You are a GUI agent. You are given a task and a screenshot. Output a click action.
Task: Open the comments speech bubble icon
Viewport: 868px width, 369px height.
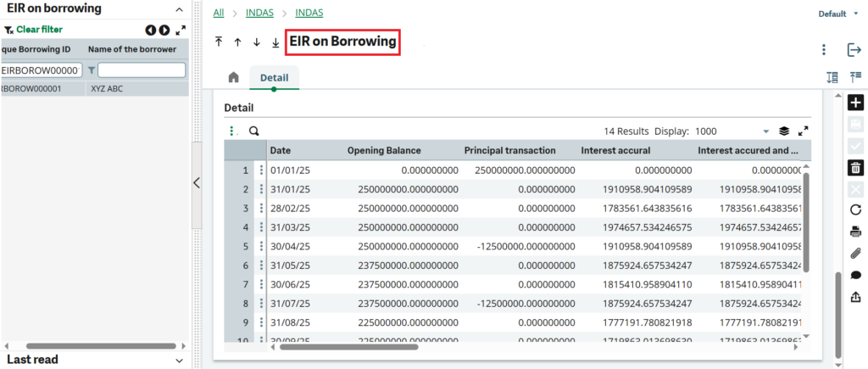855,275
